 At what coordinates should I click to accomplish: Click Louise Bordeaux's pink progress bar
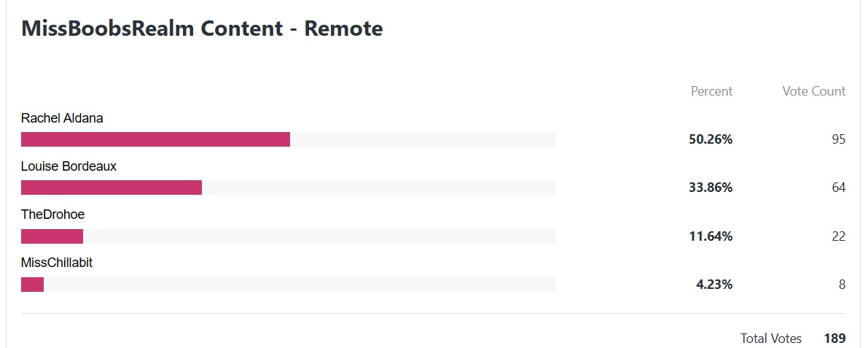pyautogui.click(x=112, y=187)
